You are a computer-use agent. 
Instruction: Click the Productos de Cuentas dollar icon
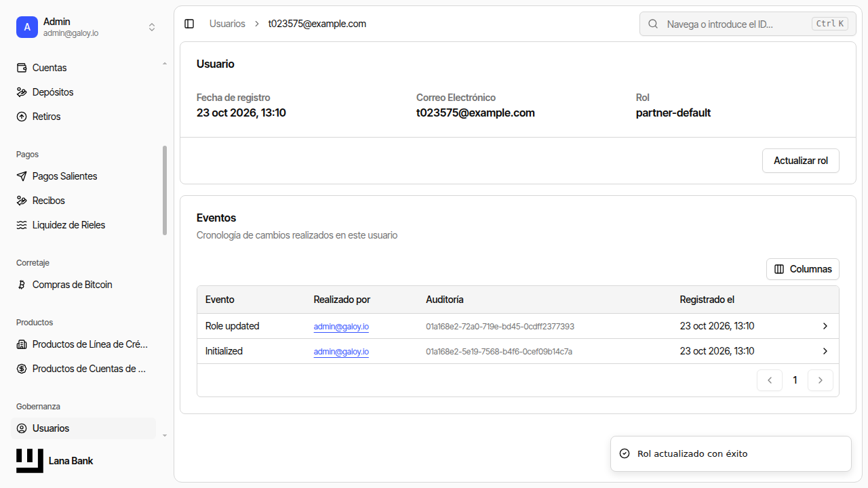tap(22, 369)
